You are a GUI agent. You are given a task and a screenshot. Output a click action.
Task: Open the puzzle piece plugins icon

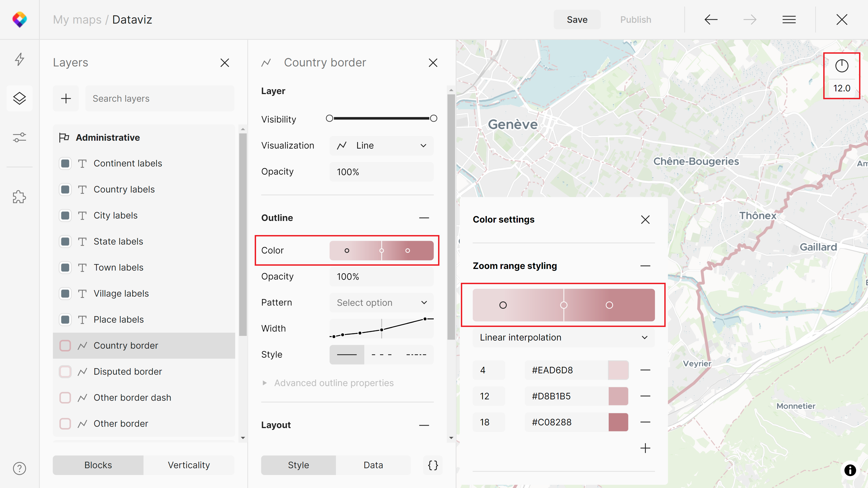20,197
